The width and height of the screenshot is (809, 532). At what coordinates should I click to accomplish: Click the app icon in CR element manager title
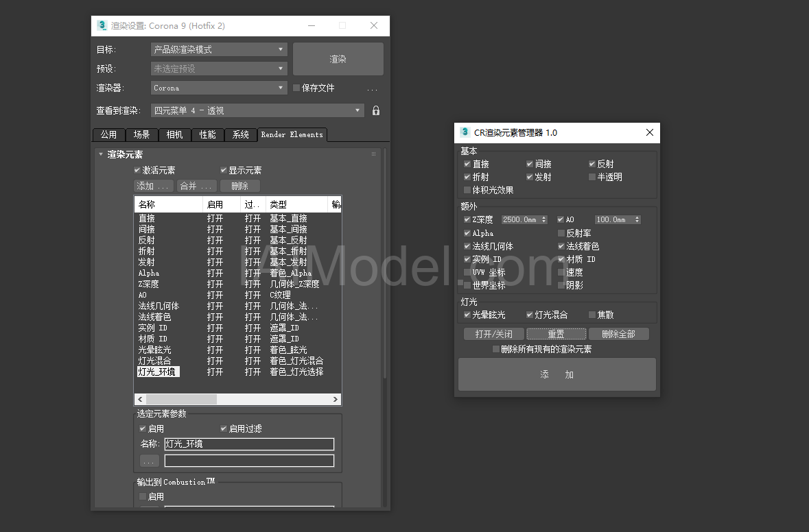pyautogui.click(x=465, y=132)
